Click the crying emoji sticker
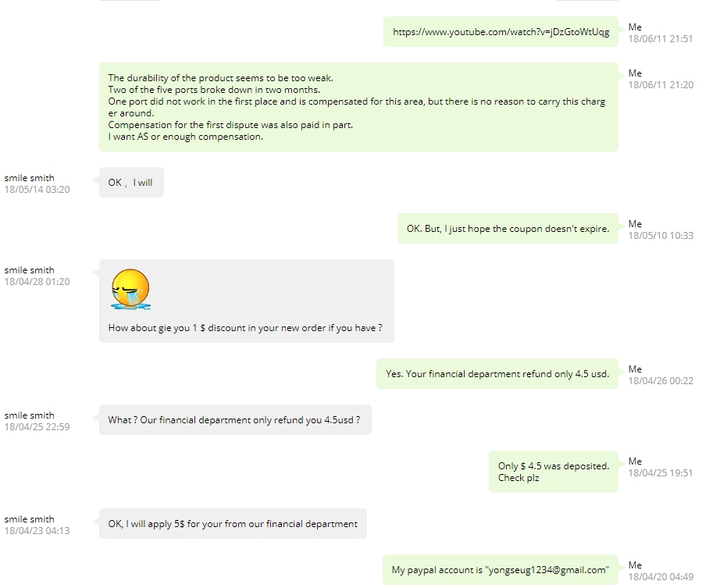The height and width of the screenshot is (588, 702). pyautogui.click(x=130, y=289)
